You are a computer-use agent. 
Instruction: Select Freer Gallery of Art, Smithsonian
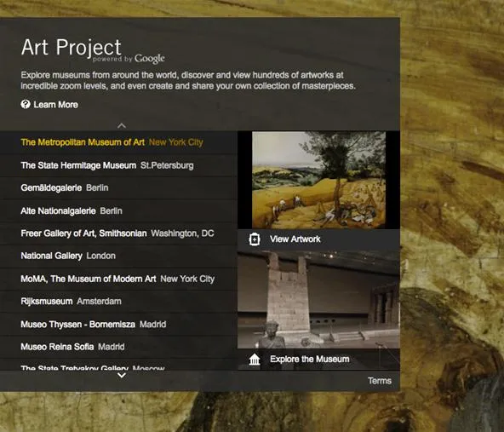click(118, 233)
